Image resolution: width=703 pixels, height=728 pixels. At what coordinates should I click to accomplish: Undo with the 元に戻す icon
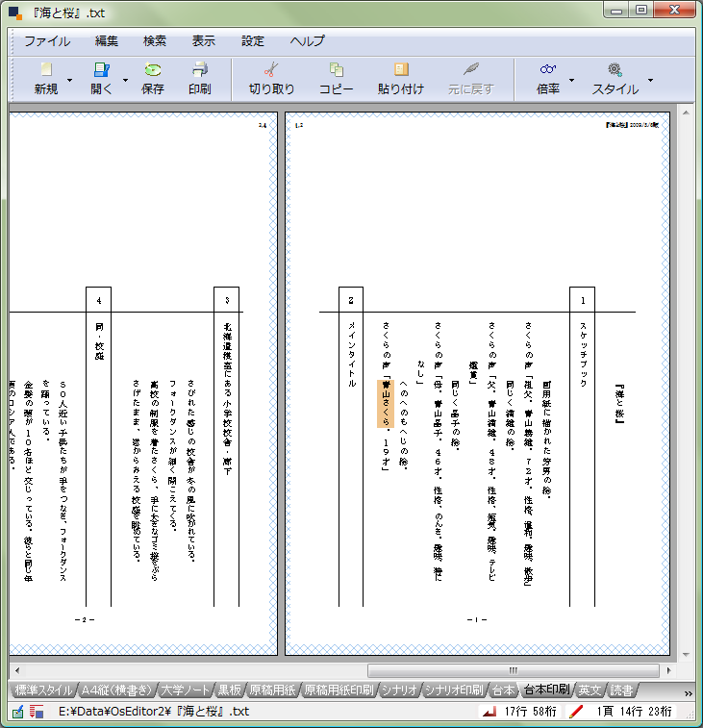[x=471, y=69]
